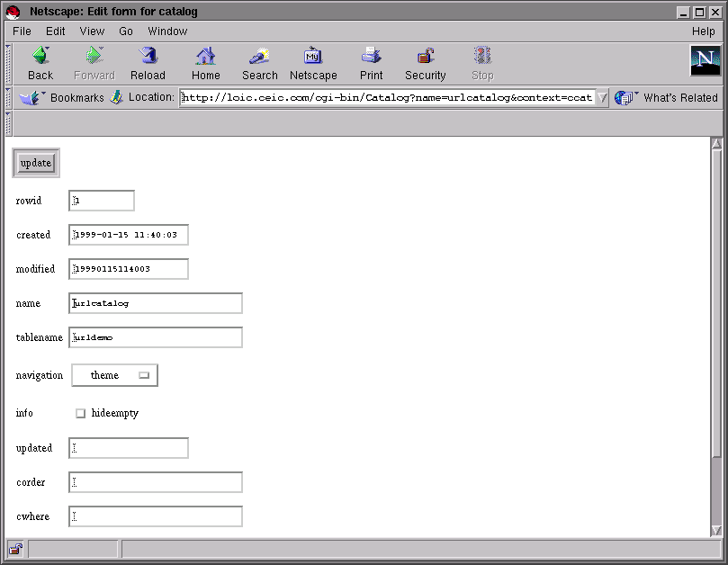The image size is (728, 565).
Task: Toggle the hideempty checkbox
Action: 81,414
